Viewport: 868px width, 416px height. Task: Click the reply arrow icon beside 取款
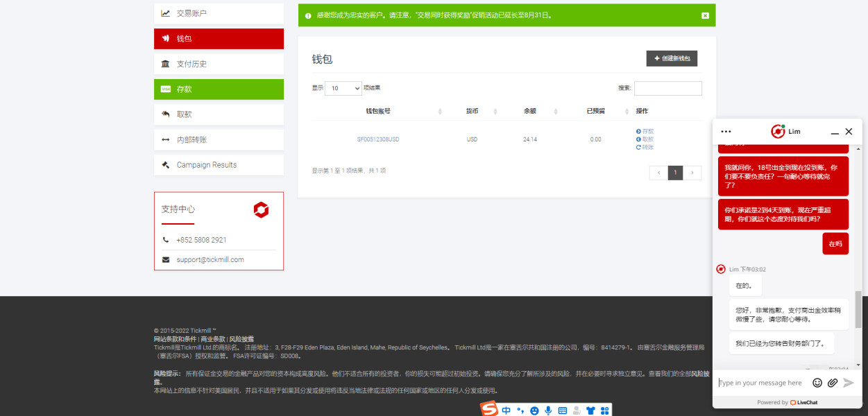(166, 114)
